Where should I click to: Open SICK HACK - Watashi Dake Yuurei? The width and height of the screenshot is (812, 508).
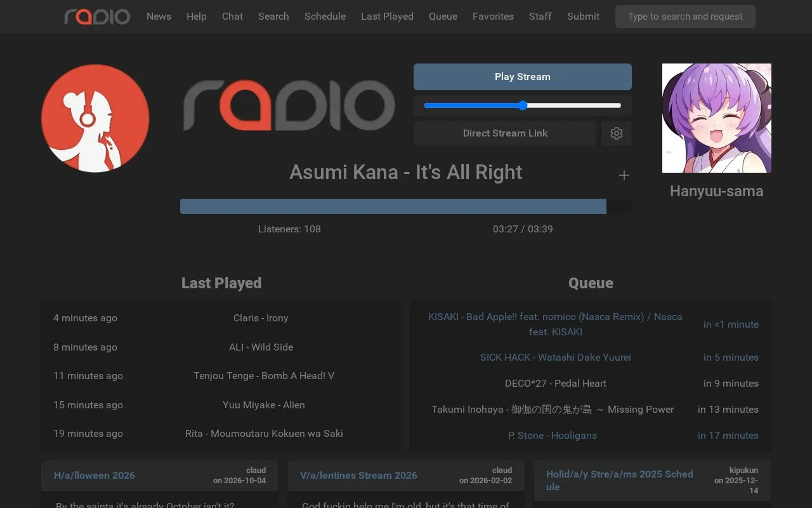[556, 358]
